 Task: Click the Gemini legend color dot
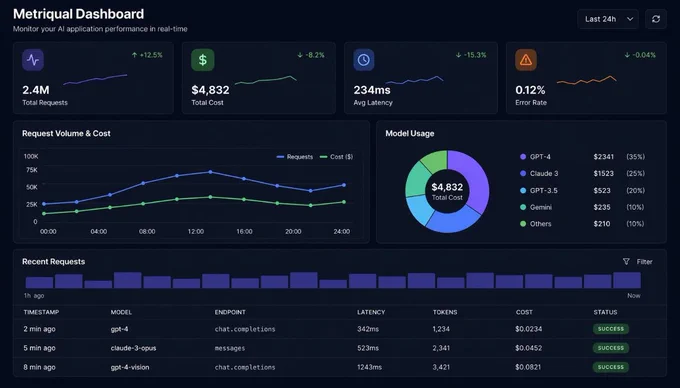click(523, 207)
